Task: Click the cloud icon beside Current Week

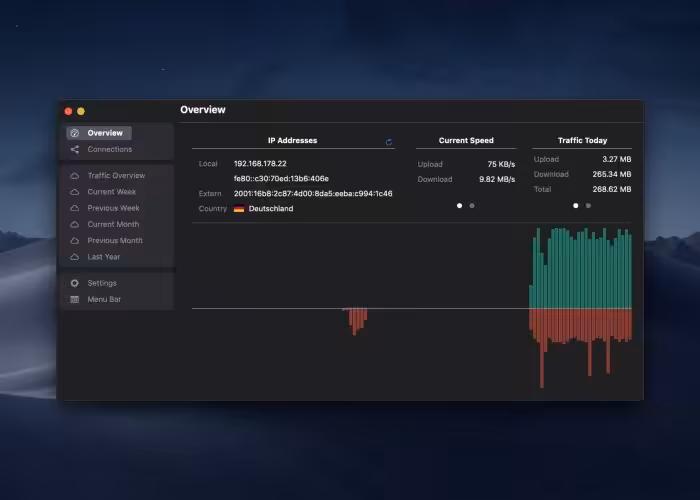Action: coord(75,192)
